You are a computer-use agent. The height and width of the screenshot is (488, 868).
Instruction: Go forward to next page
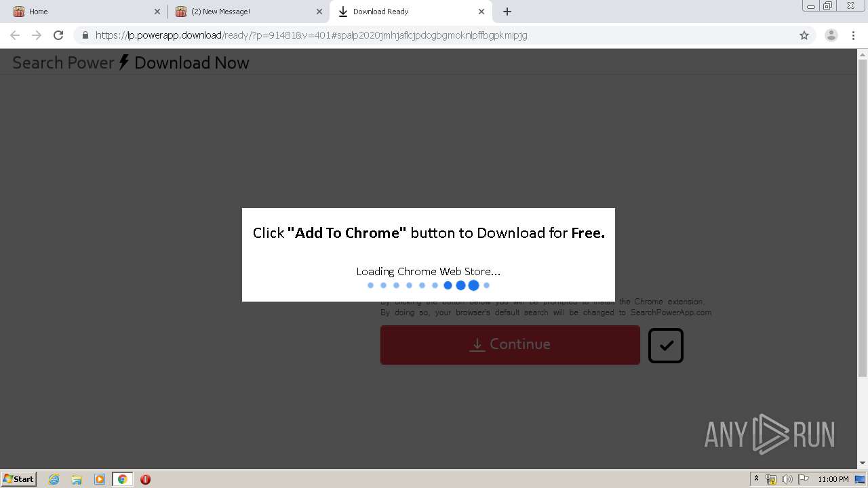[x=37, y=35]
